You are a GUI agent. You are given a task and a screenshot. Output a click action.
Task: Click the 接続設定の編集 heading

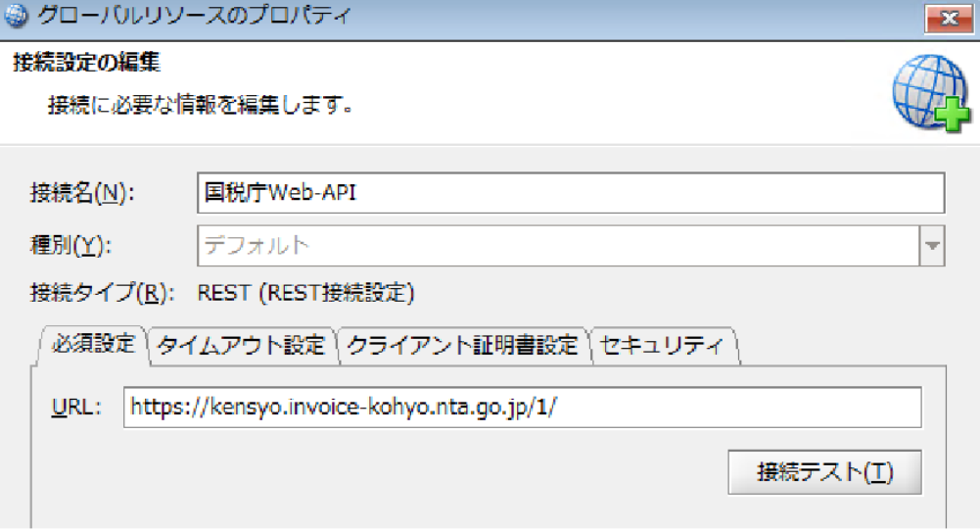coord(86,62)
